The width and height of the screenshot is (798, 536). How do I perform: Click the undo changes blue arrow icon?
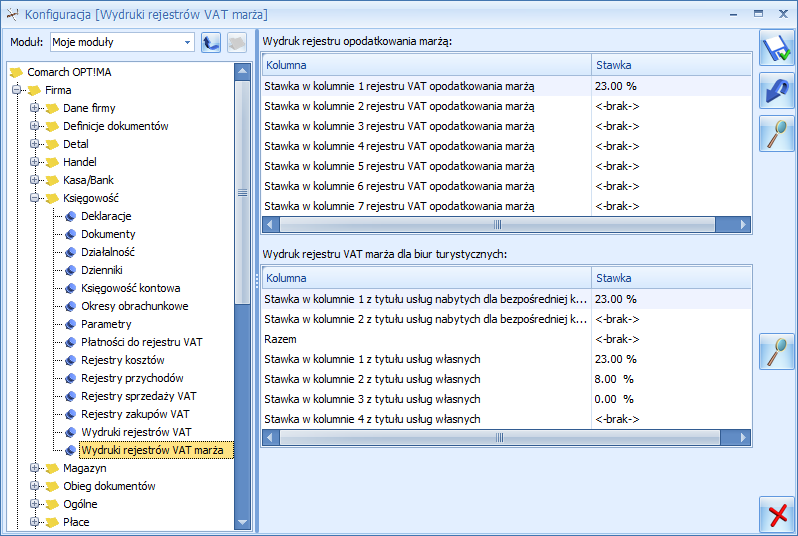tap(777, 91)
